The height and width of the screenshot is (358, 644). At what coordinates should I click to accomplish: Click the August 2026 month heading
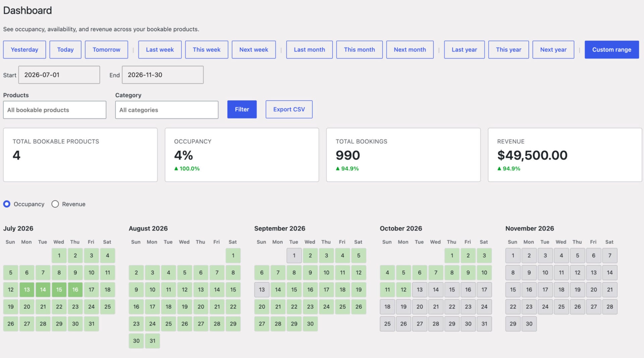(148, 228)
